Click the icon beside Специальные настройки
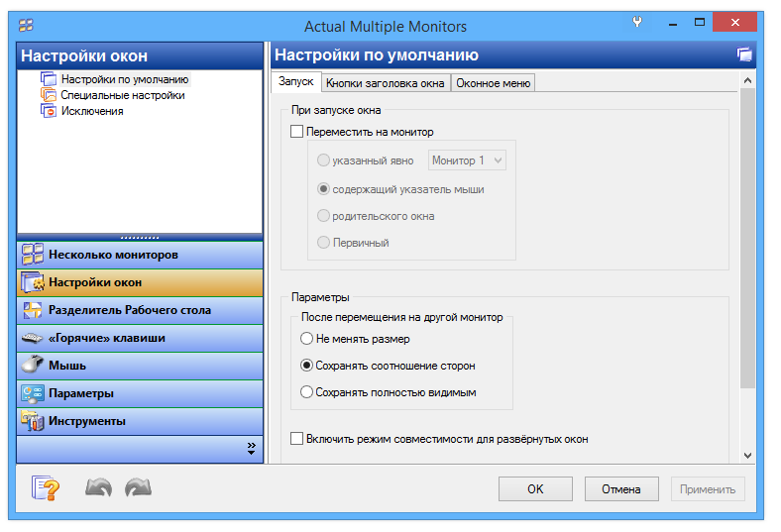Viewport: 781px width, 532px height. [x=49, y=95]
